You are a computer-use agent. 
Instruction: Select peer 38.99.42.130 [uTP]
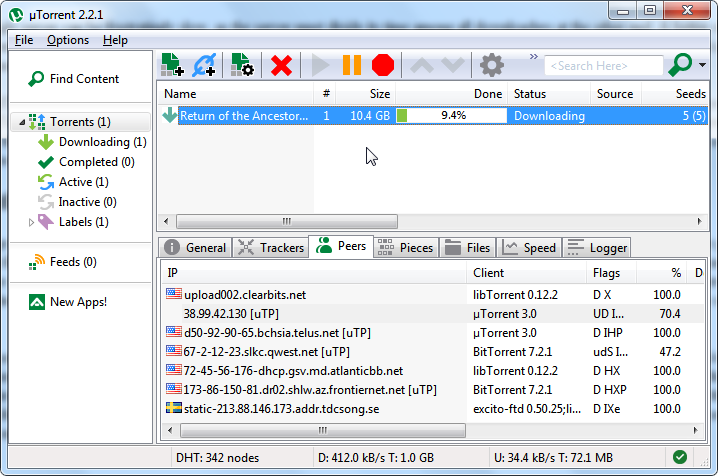pyautogui.click(x=433, y=314)
